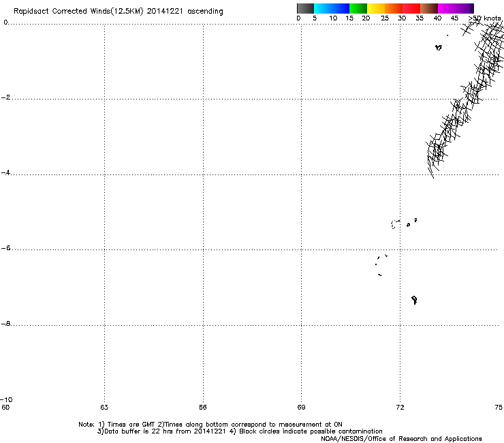Click the latitude axis label '-8'
The height and width of the screenshot is (443, 504).
[6, 323]
